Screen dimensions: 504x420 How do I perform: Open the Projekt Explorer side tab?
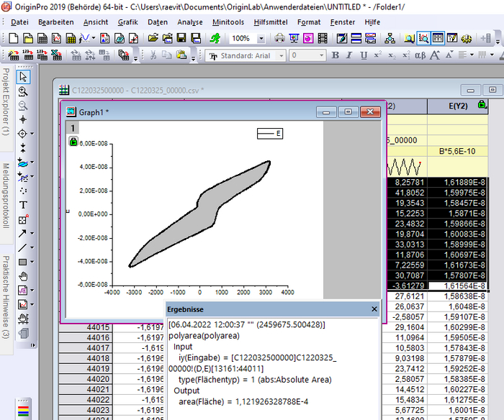6,101
